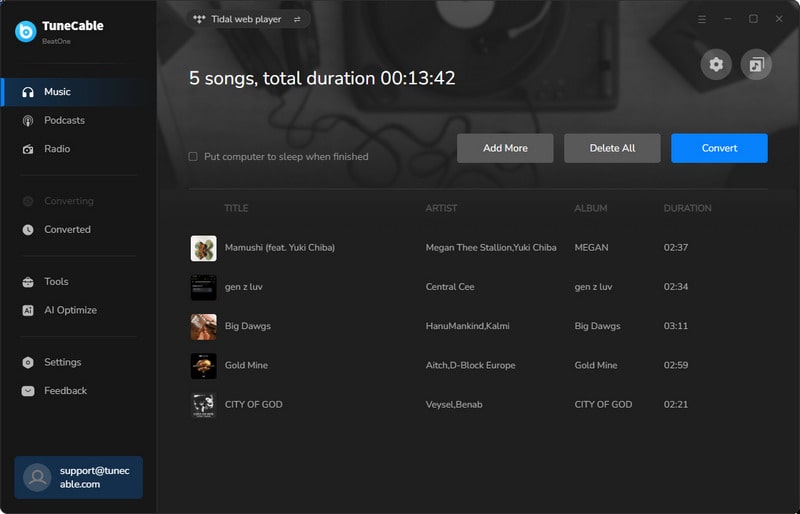Open Tools toolbox icon
The height and width of the screenshot is (514, 800).
coord(28,282)
